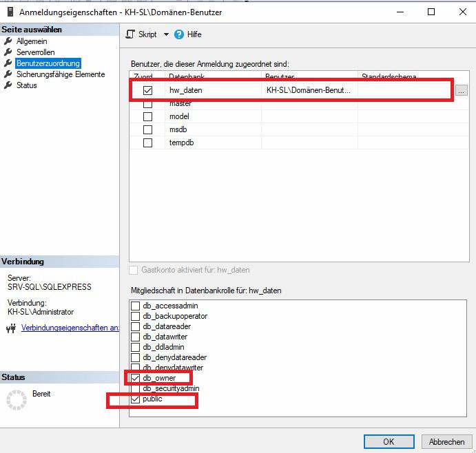Check the master database mapping checkbox
The width and height of the screenshot is (476, 453).
pyautogui.click(x=147, y=103)
